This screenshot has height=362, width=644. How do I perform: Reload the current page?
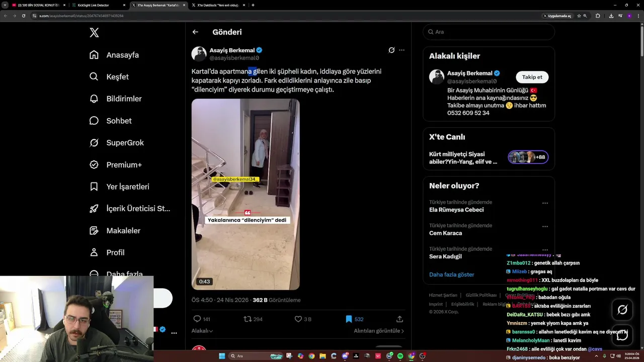pos(23,16)
